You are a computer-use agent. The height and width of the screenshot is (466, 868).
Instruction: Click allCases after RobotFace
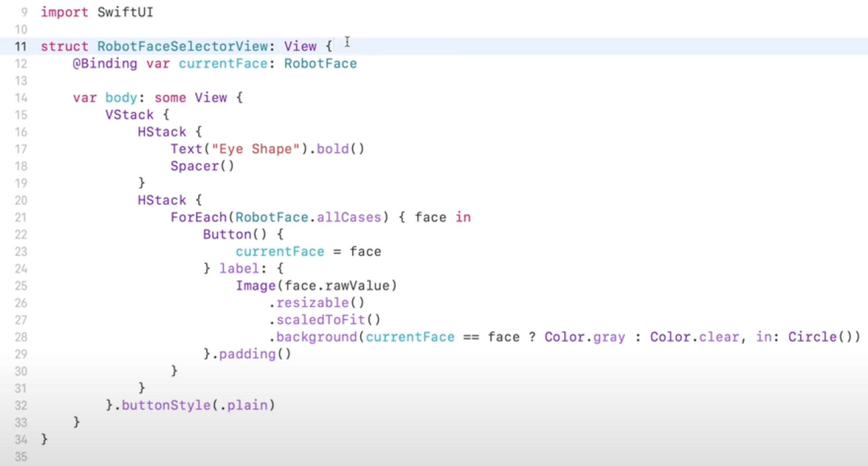[349, 218]
